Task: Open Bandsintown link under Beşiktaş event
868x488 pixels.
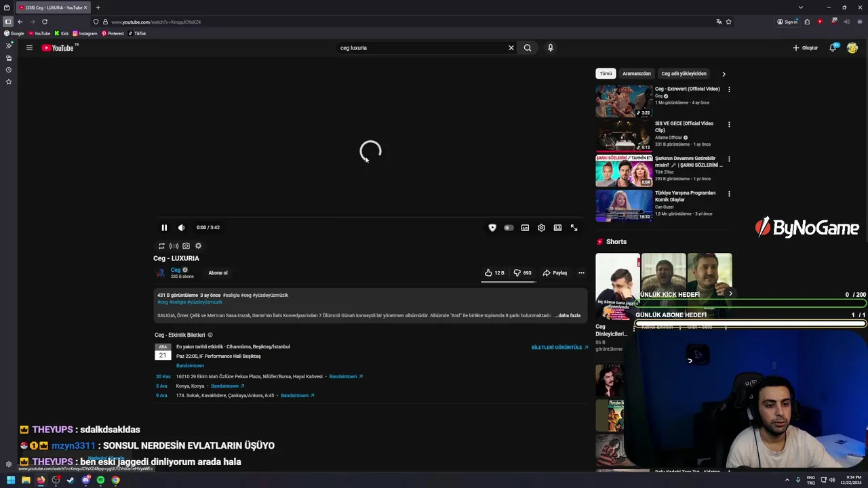Action: click(190, 366)
